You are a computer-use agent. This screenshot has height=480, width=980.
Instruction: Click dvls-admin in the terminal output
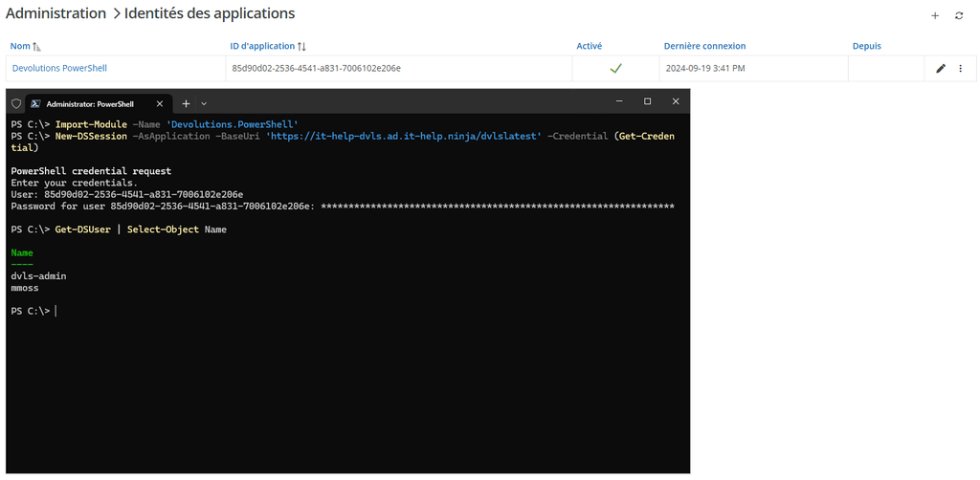(x=38, y=276)
